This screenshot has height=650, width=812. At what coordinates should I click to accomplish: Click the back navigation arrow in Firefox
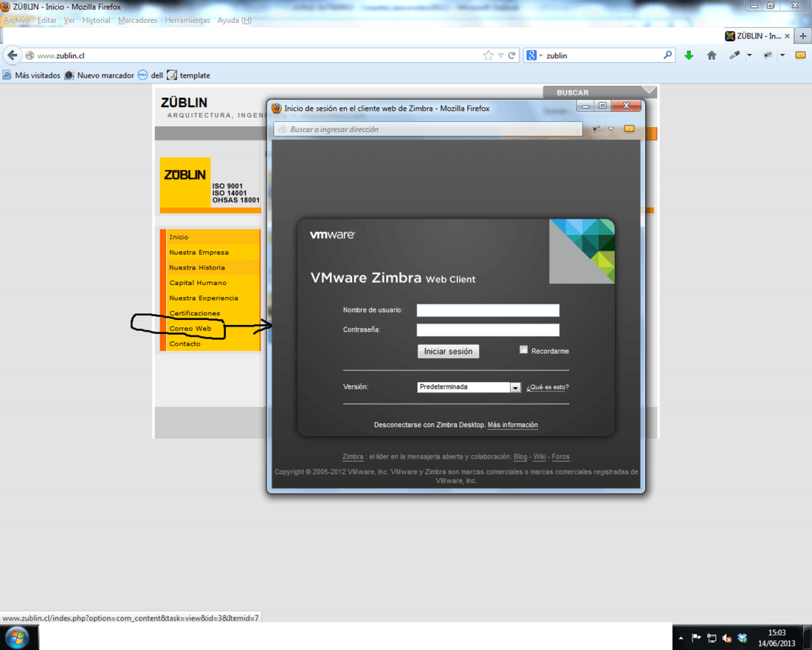(13, 55)
